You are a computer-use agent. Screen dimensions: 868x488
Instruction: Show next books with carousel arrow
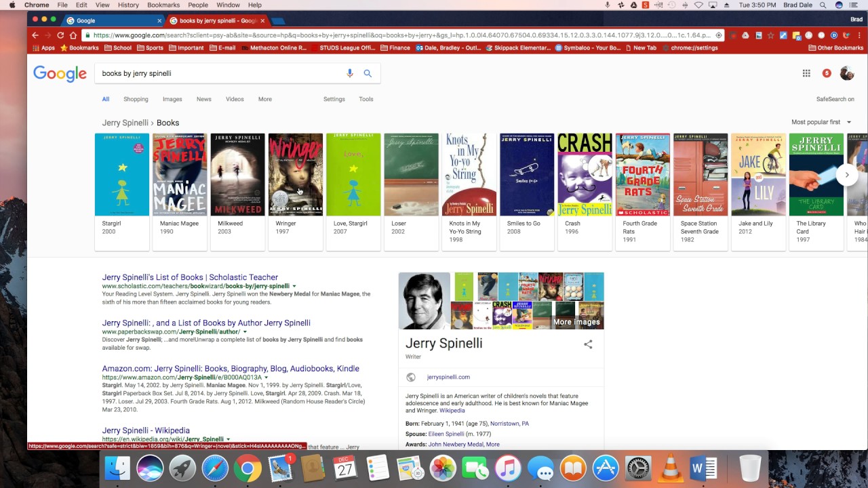846,175
